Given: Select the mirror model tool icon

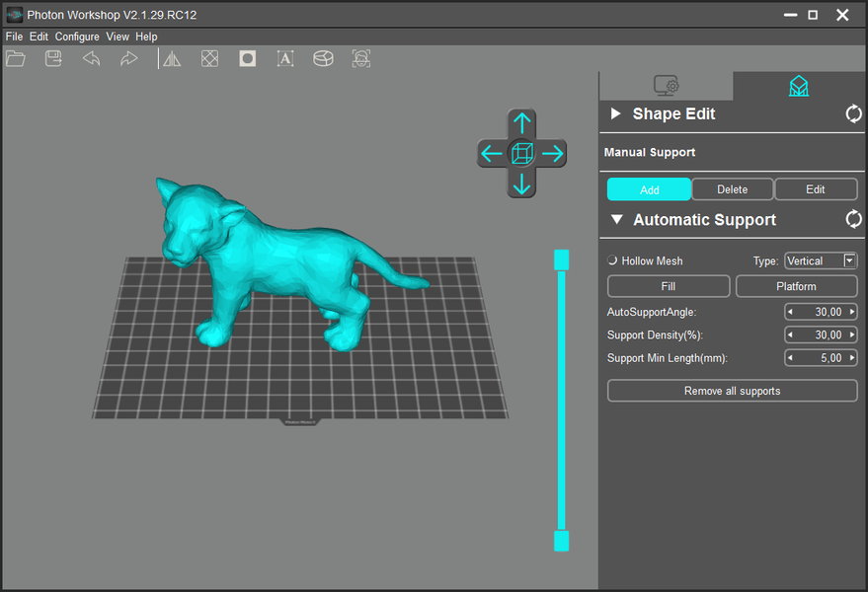Looking at the screenshot, I should (172, 59).
